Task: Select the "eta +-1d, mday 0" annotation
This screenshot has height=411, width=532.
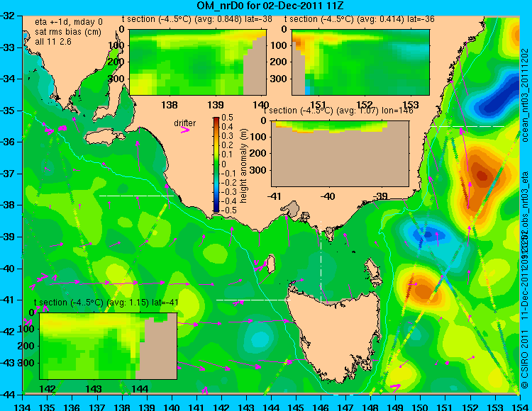Action: click(x=69, y=22)
